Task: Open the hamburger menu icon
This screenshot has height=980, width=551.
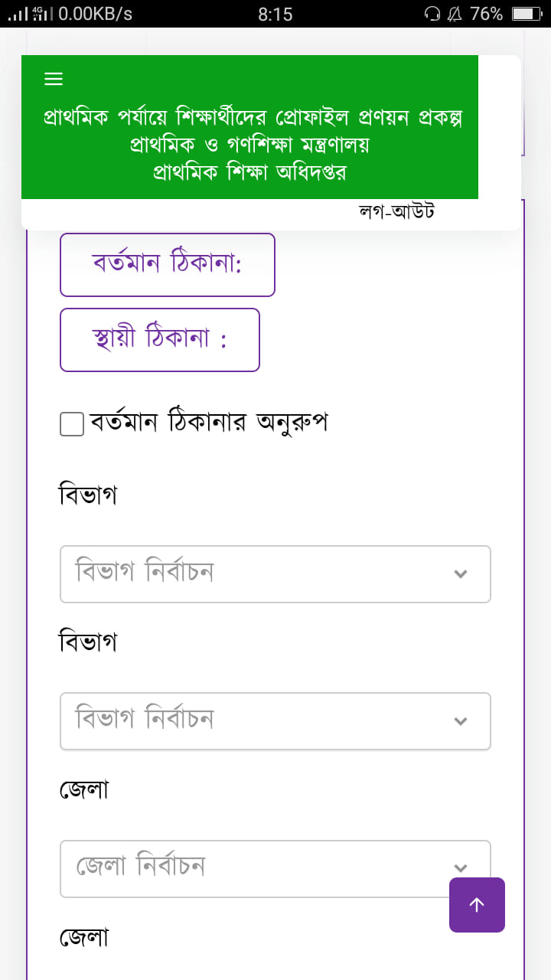Action: [x=54, y=79]
